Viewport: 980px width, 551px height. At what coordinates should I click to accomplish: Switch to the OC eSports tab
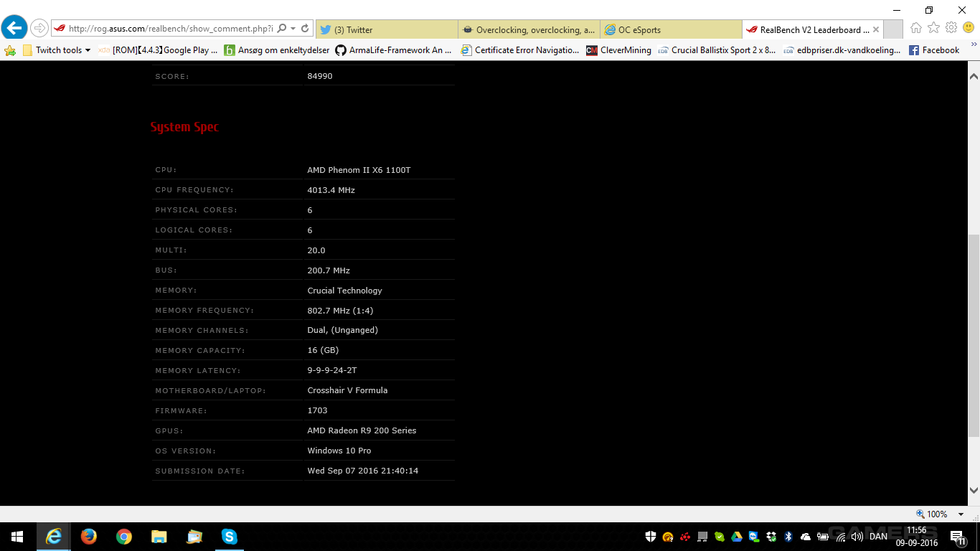pos(671,29)
